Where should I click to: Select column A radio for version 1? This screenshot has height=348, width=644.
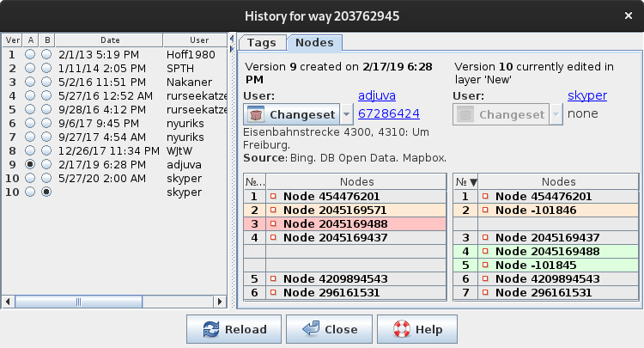point(30,54)
